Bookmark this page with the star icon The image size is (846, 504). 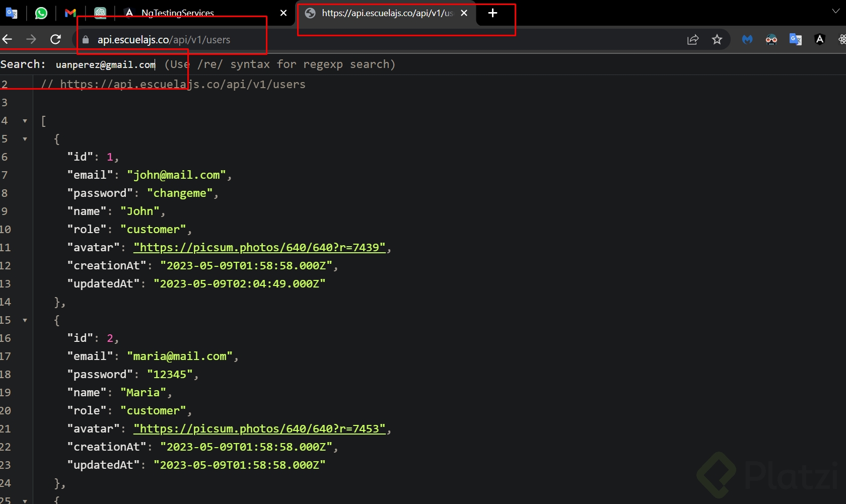tap(717, 40)
